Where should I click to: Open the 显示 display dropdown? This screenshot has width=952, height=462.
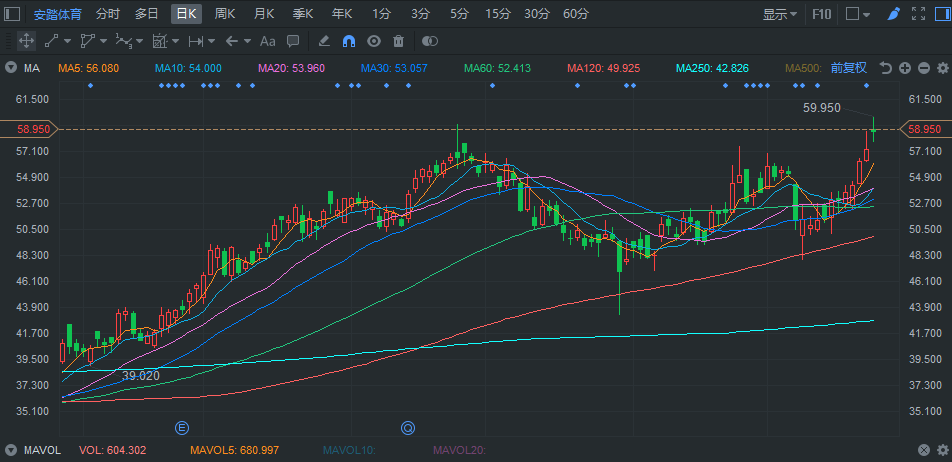click(780, 14)
